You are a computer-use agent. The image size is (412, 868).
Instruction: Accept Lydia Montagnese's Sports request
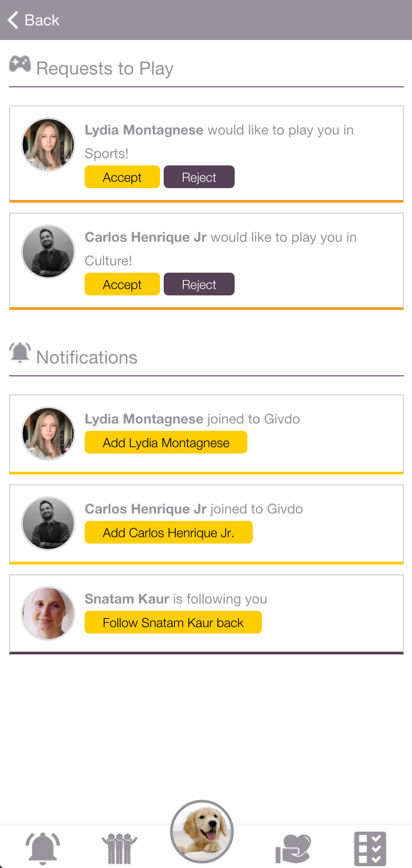tap(122, 177)
